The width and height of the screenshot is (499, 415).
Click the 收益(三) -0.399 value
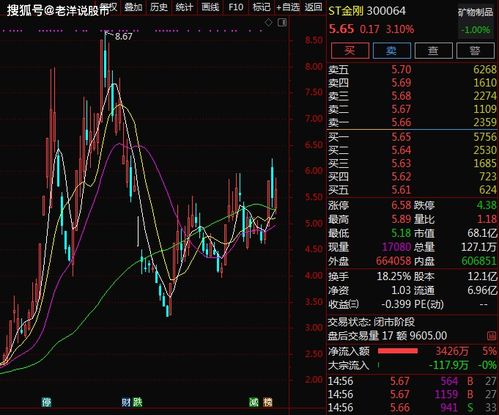tap(396, 304)
